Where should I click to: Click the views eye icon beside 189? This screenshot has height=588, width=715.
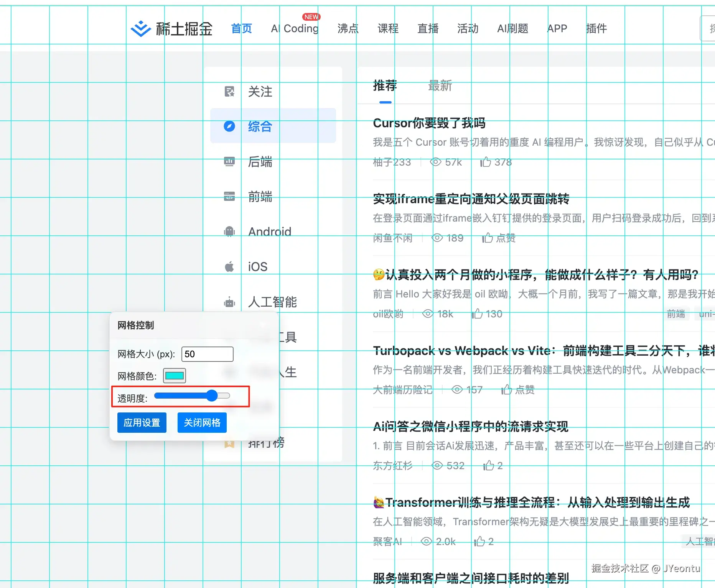pyautogui.click(x=437, y=238)
